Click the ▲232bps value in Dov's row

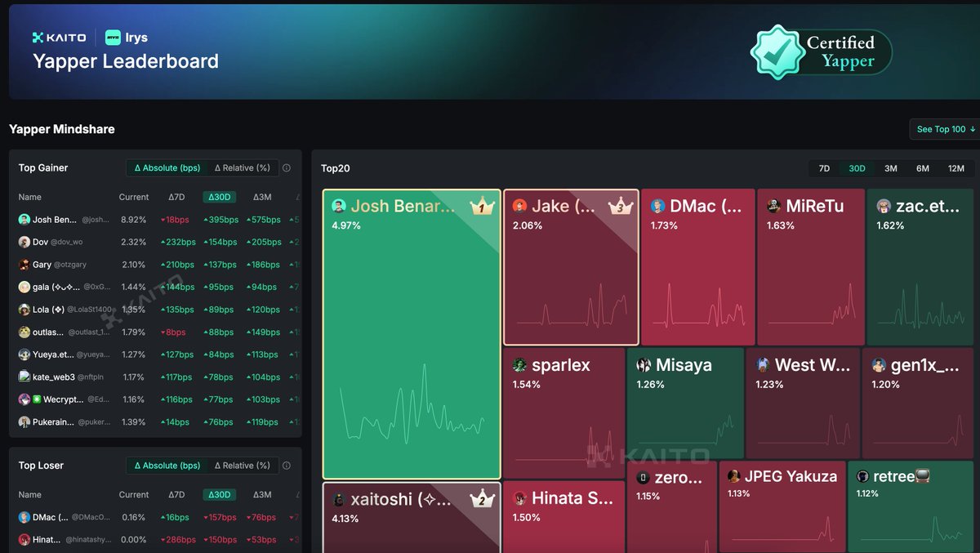click(x=178, y=243)
